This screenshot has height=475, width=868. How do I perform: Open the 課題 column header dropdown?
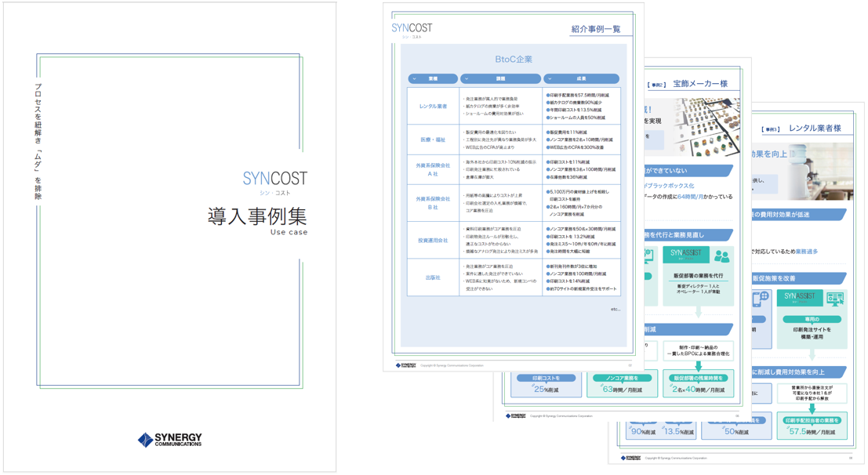467,79
